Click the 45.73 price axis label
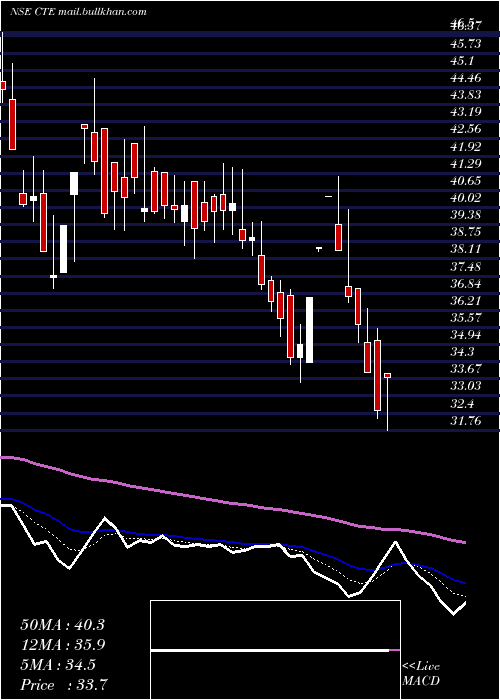The height and width of the screenshot is (700, 500). click(x=466, y=43)
